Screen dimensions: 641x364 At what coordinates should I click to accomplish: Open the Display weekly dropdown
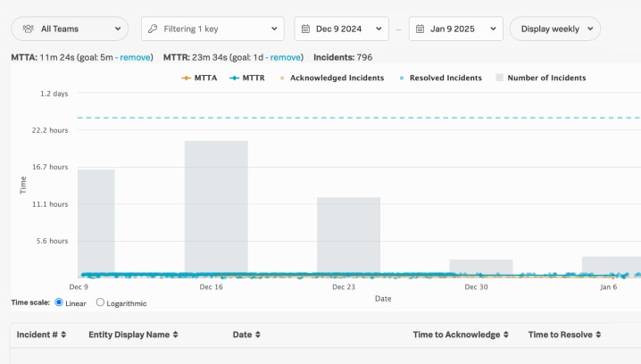point(555,29)
